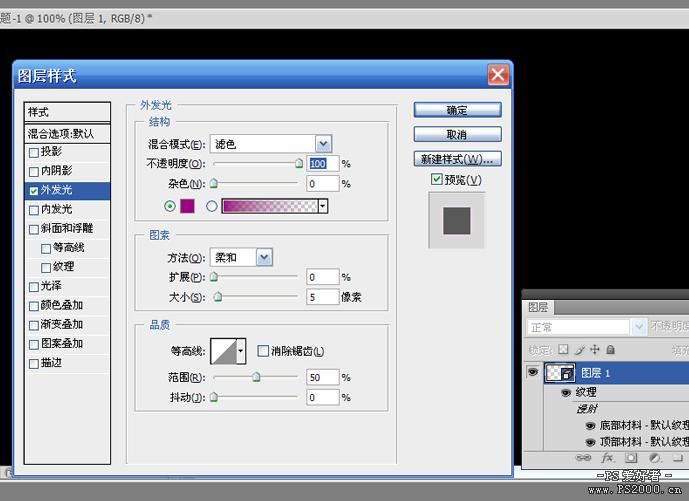Tick the 等高线 sub-option checkbox
The image size is (689, 501).
point(46,249)
